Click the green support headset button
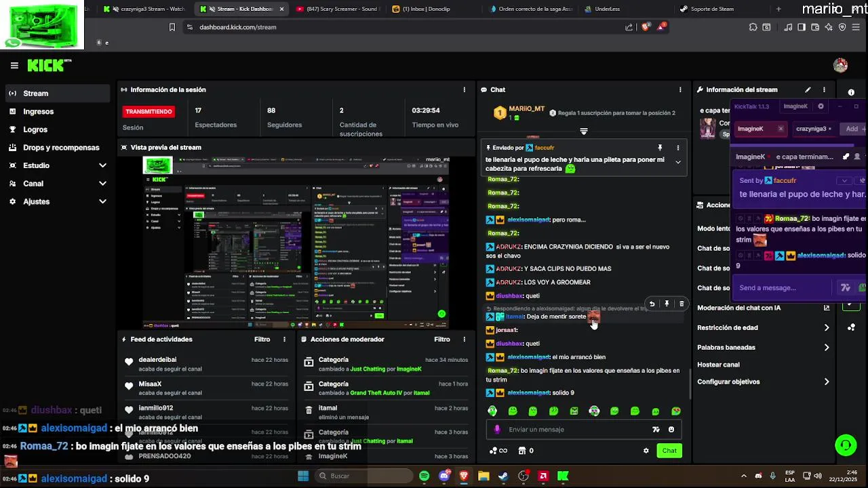 click(x=846, y=445)
